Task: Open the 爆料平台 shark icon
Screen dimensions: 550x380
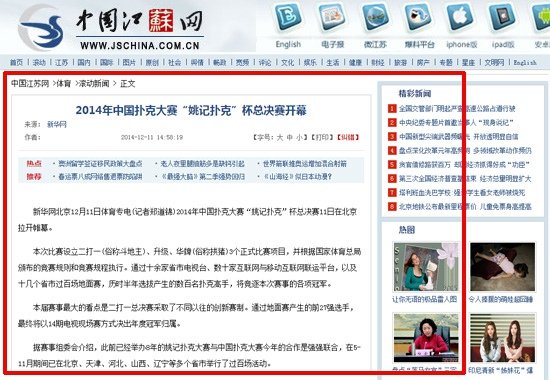Action: (x=418, y=16)
